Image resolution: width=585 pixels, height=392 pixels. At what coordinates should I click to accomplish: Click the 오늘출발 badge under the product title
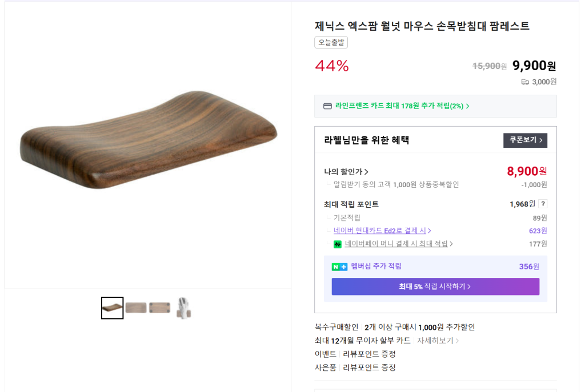tap(331, 43)
